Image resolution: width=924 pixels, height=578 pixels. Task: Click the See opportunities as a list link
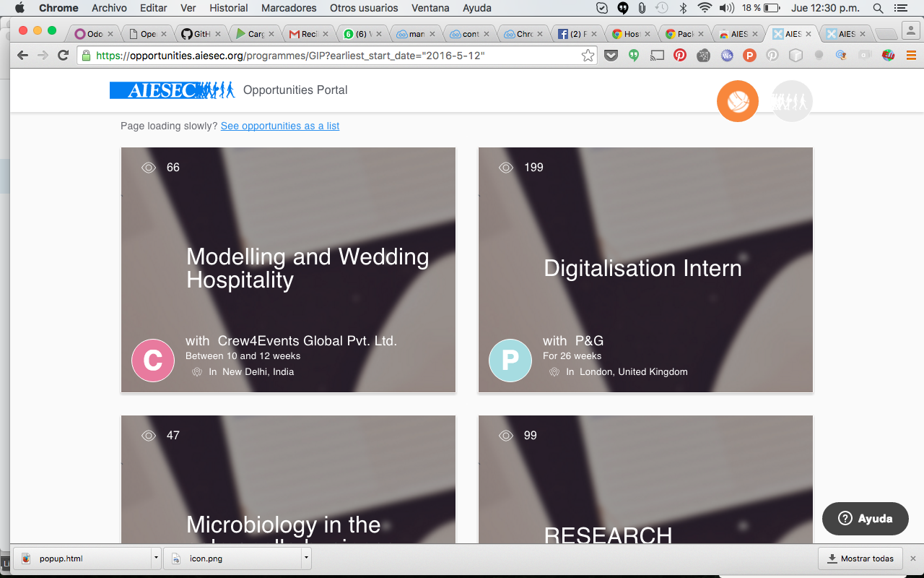tap(279, 126)
